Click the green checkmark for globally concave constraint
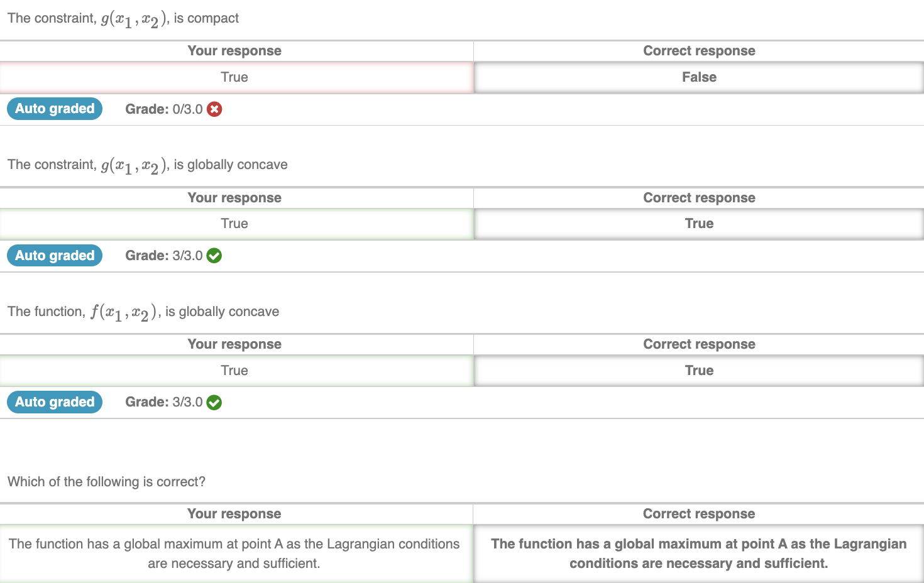The image size is (924, 583). coord(214,256)
